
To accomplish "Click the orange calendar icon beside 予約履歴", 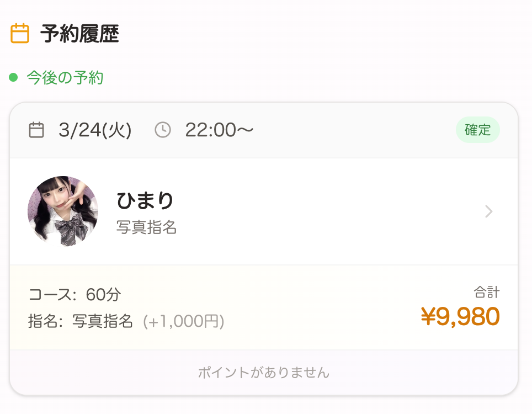I will pos(20,34).
